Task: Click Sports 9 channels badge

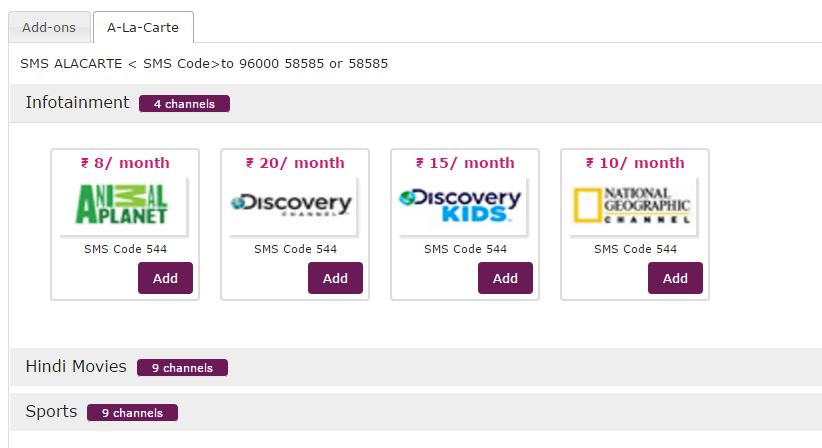Action: click(132, 413)
